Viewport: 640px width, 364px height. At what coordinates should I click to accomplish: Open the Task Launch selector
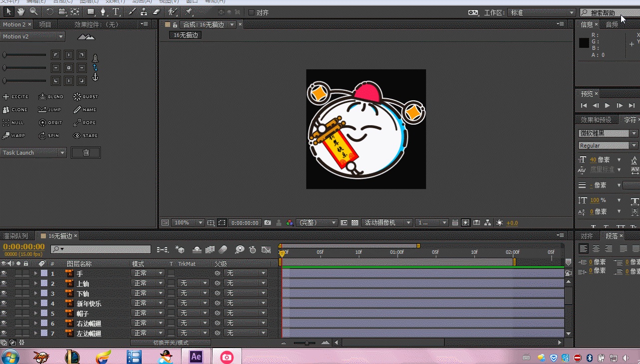point(33,153)
